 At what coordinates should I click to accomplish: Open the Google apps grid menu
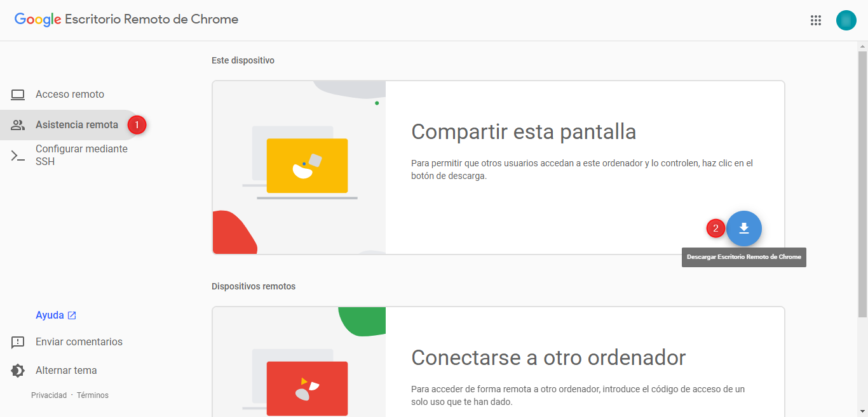pos(816,20)
